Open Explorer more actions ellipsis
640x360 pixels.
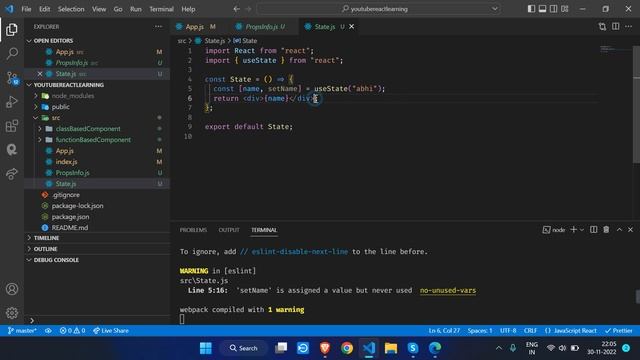pyautogui.click(x=158, y=27)
